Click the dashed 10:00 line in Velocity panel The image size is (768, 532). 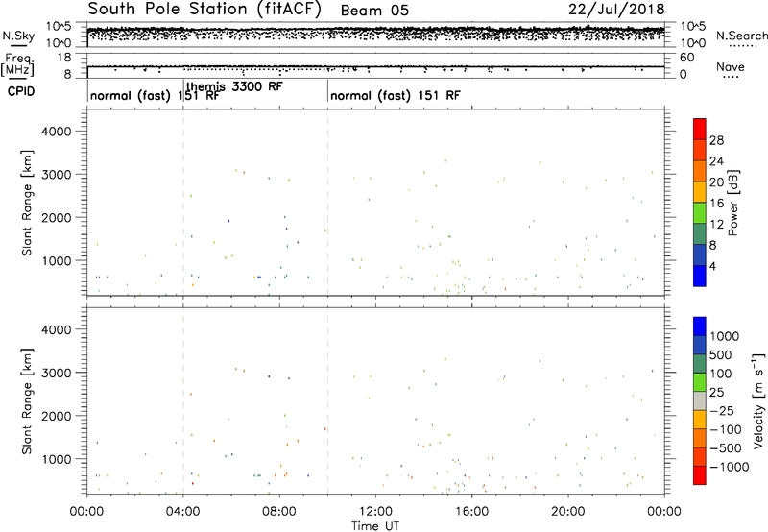327,400
